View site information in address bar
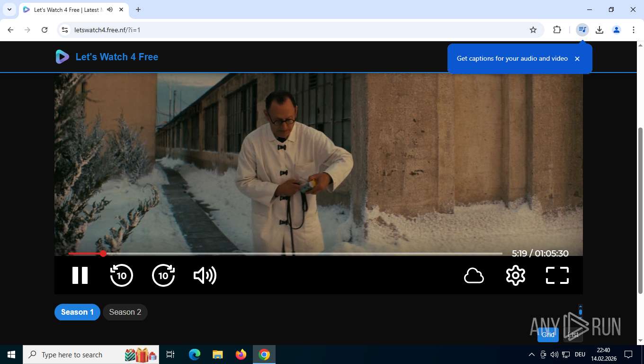 pos(65,30)
